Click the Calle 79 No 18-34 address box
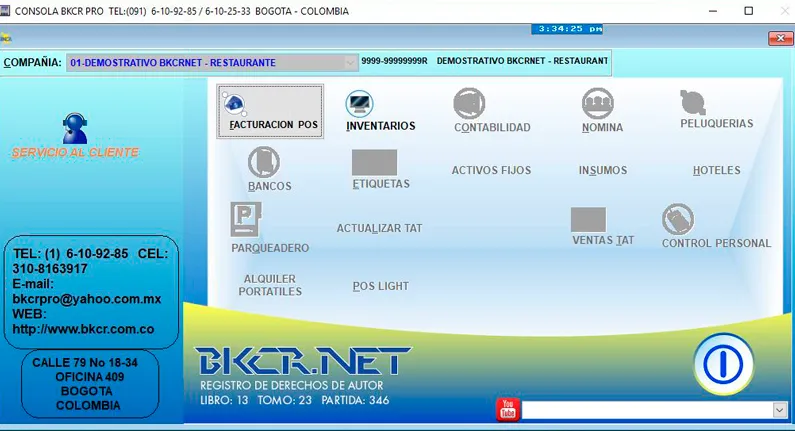The width and height of the screenshot is (795, 431). tap(90, 384)
